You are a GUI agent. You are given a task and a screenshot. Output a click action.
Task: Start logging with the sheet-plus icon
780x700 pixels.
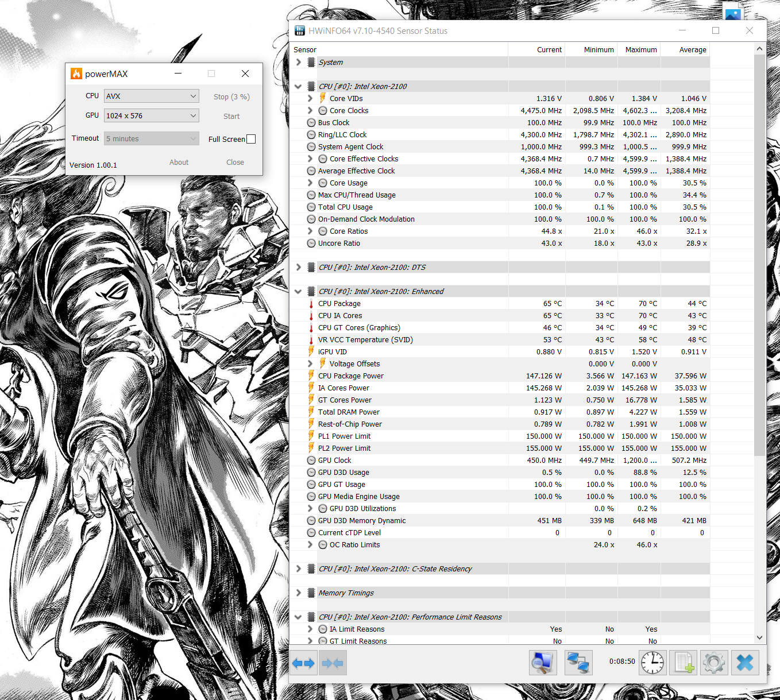point(684,663)
